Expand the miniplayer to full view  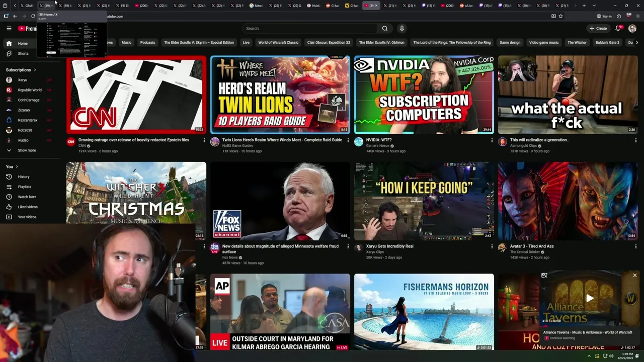[544, 276]
